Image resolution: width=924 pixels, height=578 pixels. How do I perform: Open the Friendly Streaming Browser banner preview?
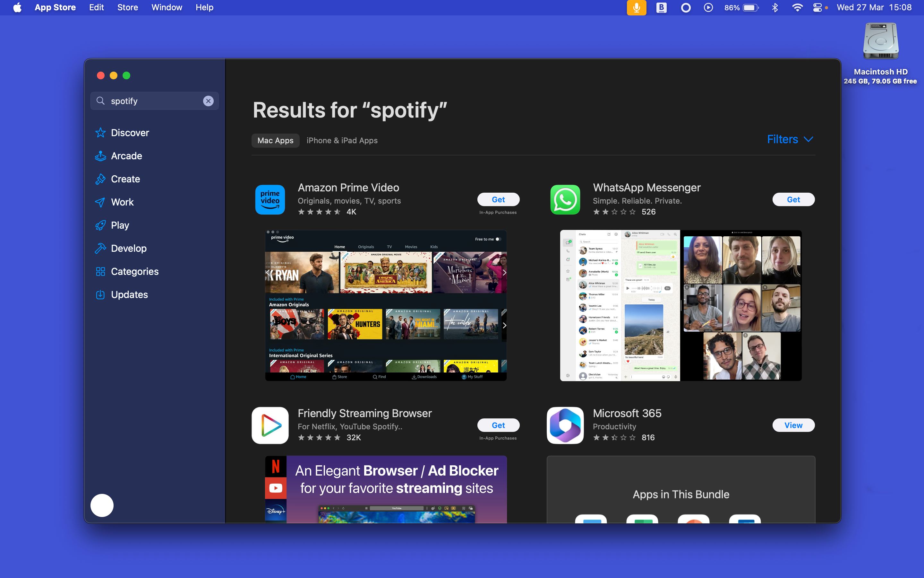tap(386, 489)
